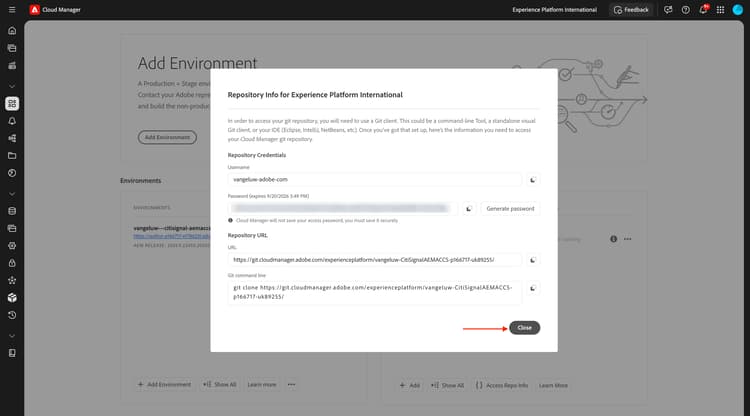Click the Add Environment page title

(x=197, y=63)
